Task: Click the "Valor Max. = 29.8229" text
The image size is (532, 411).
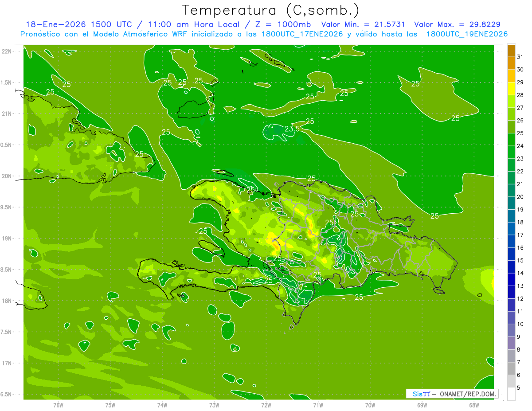Action: (x=458, y=24)
